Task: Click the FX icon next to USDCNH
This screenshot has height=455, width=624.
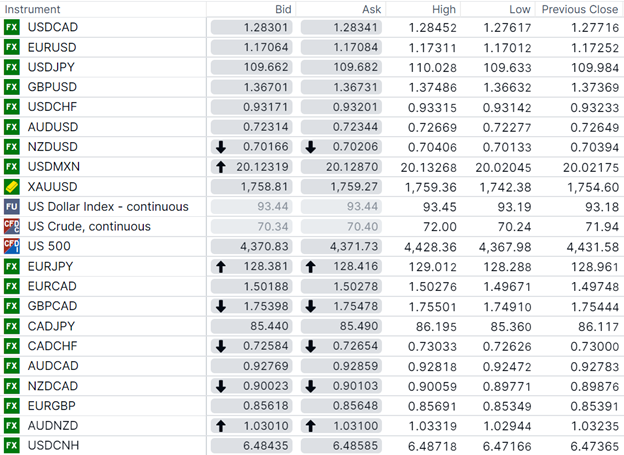Action: [12, 444]
